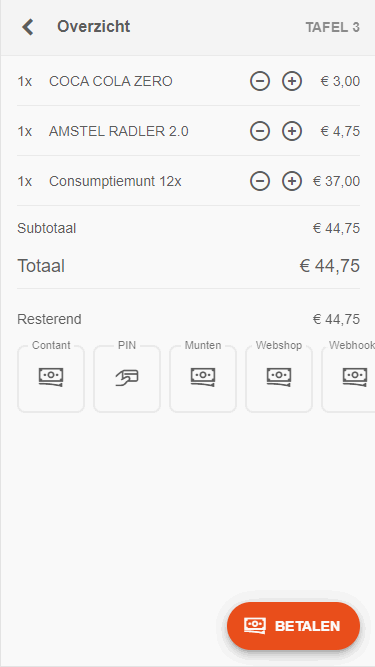Image resolution: width=375 pixels, height=667 pixels.
Task: Click the orange BETALEN button
Action: 293,626
